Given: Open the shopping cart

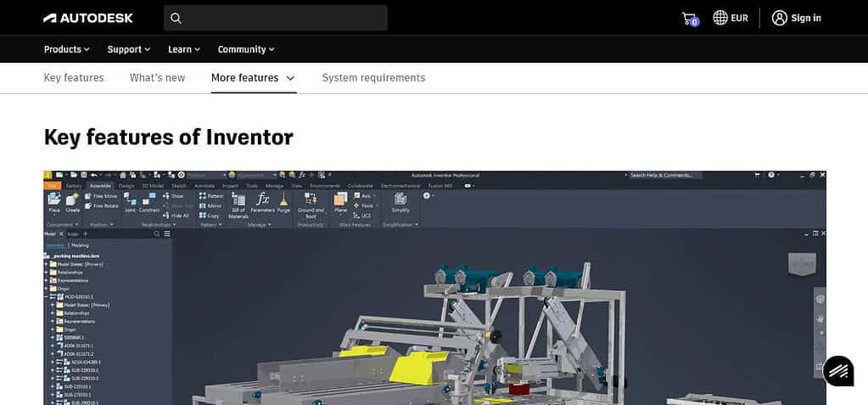Looking at the screenshot, I should pyautogui.click(x=690, y=19).
